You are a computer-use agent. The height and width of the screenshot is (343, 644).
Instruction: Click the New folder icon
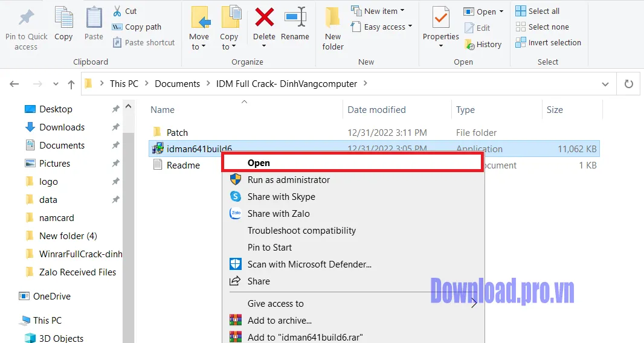point(332,18)
